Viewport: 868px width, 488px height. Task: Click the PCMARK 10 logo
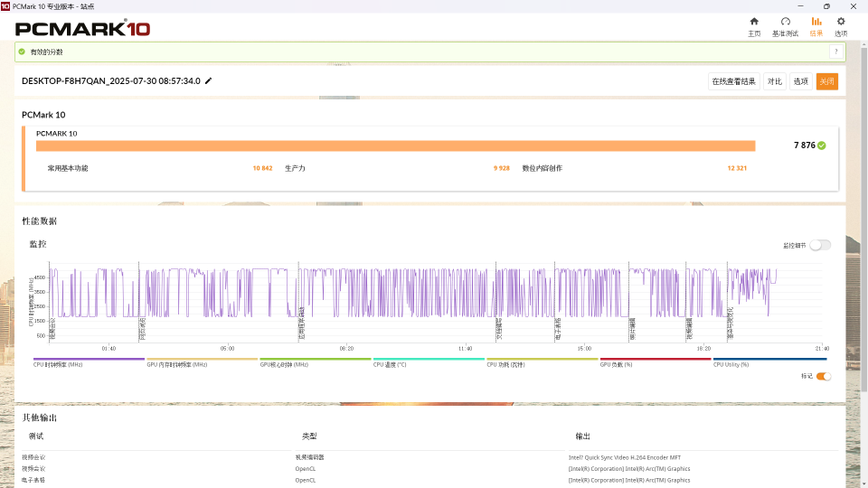tap(82, 28)
